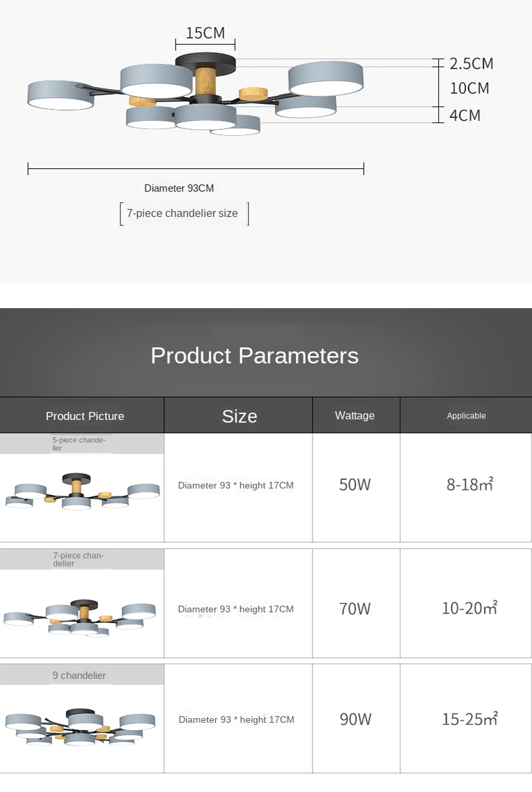Click the 50W wattage cell
This screenshot has height=792, width=532.
click(x=355, y=485)
